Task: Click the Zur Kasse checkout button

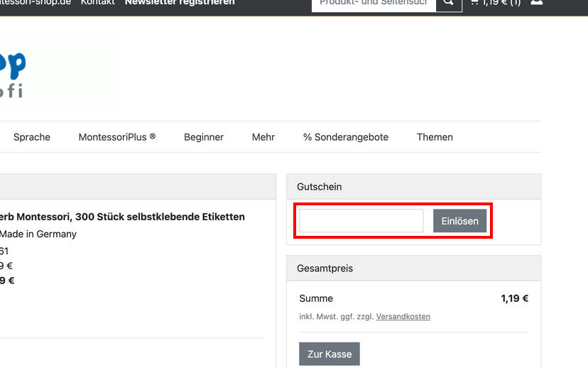Action: pos(330,354)
